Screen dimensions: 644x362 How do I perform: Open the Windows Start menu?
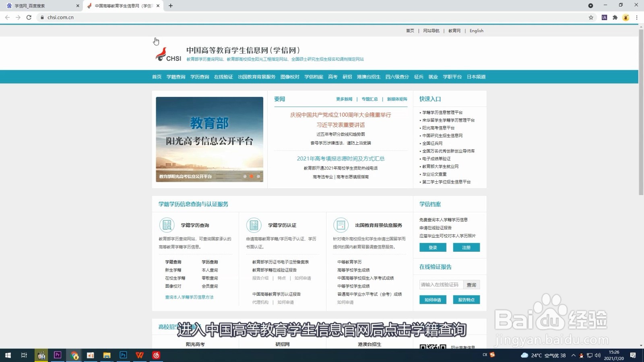pos(8,355)
